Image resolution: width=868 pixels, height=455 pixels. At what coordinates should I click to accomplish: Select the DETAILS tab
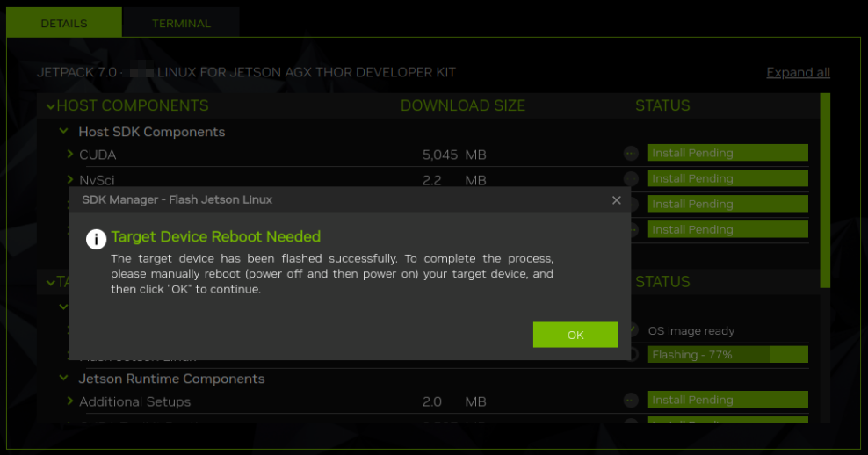[64, 23]
